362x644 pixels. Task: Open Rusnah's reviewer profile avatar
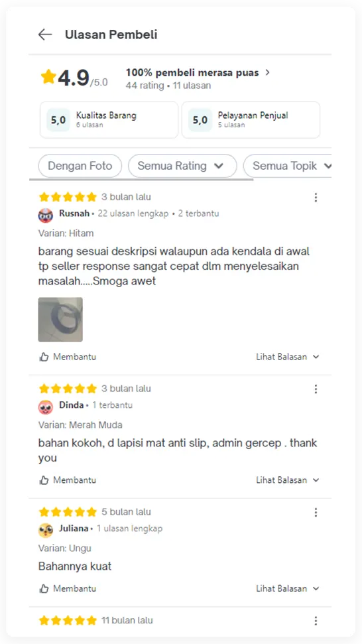pyautogui.click(x=46, y=215)
